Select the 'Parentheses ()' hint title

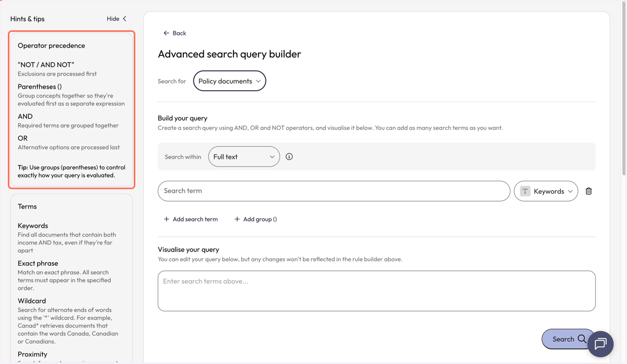[x=40, y=87]
